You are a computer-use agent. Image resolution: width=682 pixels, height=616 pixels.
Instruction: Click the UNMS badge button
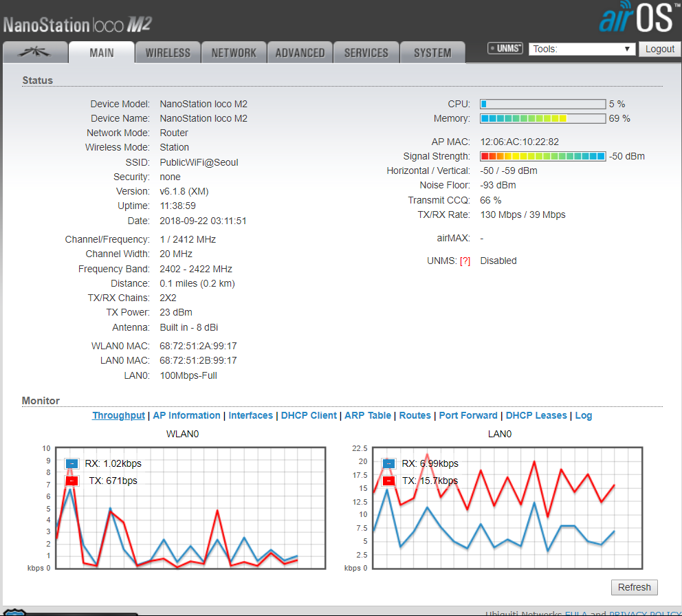click(x=505, y=48)
